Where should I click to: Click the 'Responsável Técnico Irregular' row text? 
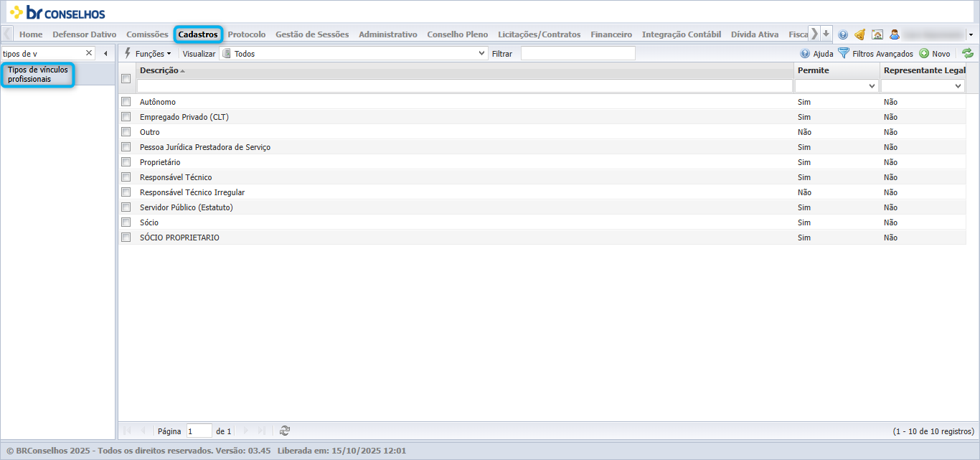coord(192,192)
